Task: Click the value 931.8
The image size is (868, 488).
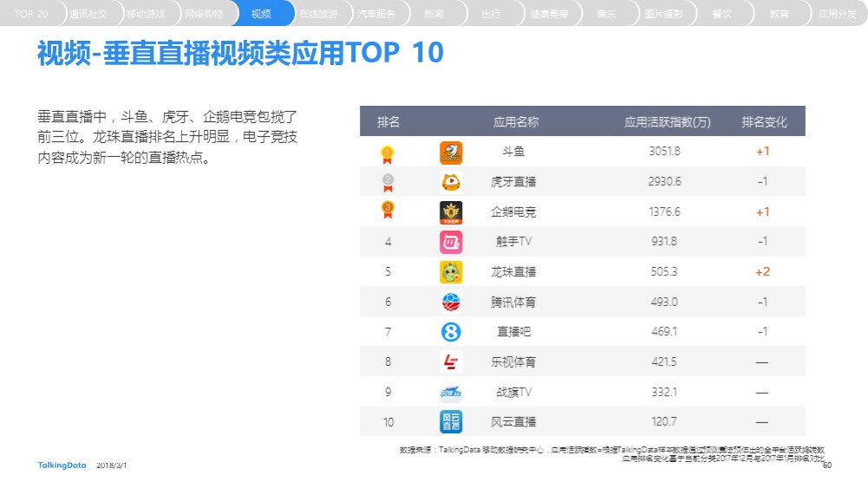Action: (664, 241)
